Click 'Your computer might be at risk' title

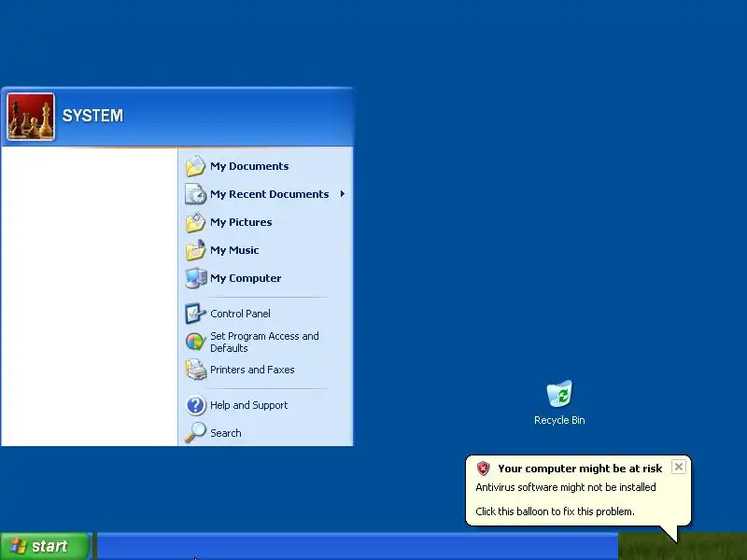click(580, 469)
